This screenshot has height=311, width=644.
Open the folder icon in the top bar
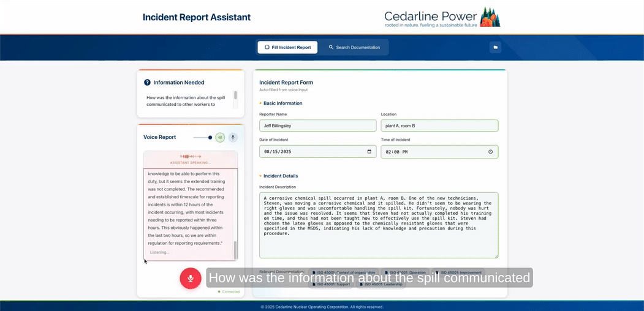coord(495,48)
